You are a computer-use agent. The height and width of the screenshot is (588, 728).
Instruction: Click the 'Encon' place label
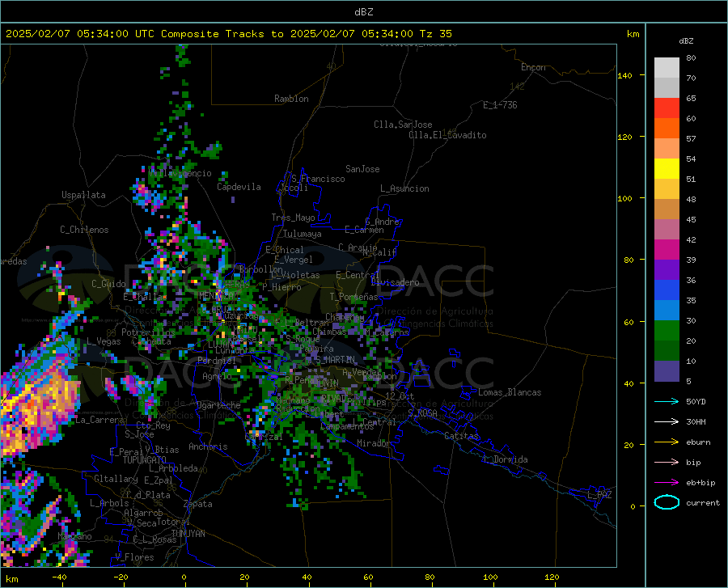click(533, 67)
